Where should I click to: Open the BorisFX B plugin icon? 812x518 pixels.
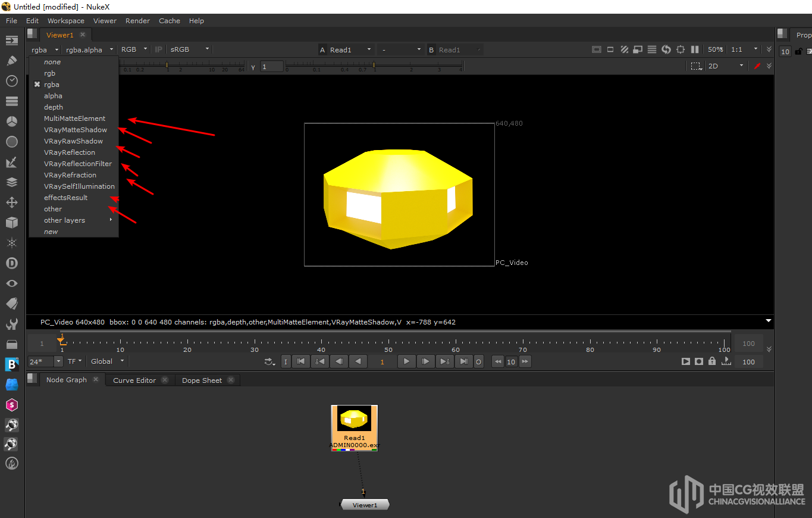pos(12,364)
